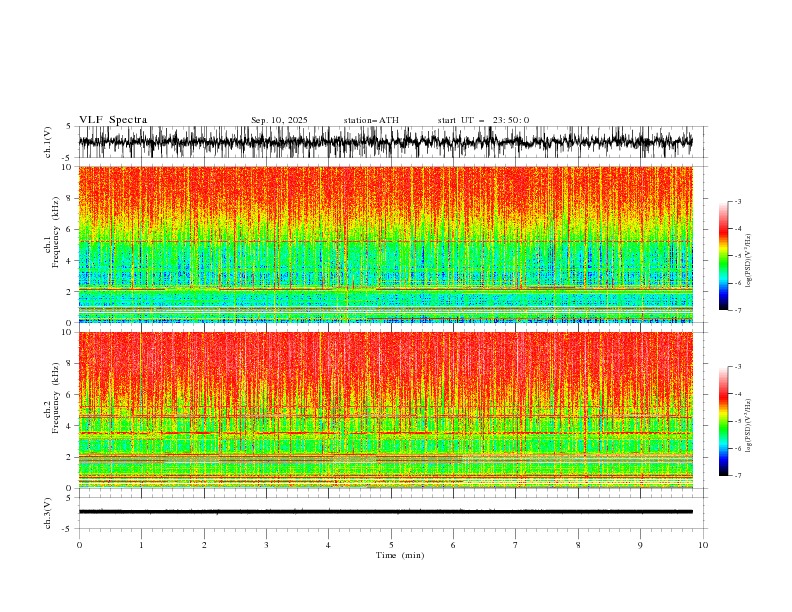792x612 pixels.
Task: Click the "station=ATH" label
Action: point(371,120)
